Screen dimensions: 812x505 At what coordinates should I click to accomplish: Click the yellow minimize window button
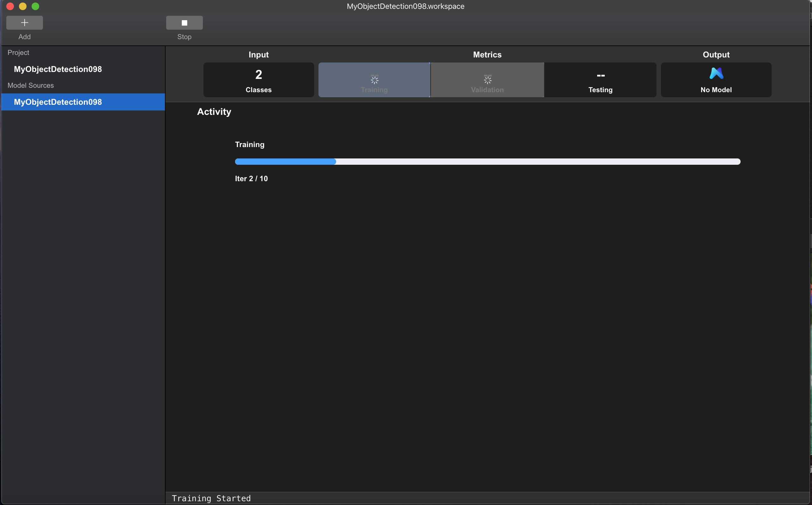(x=23, y=6)
